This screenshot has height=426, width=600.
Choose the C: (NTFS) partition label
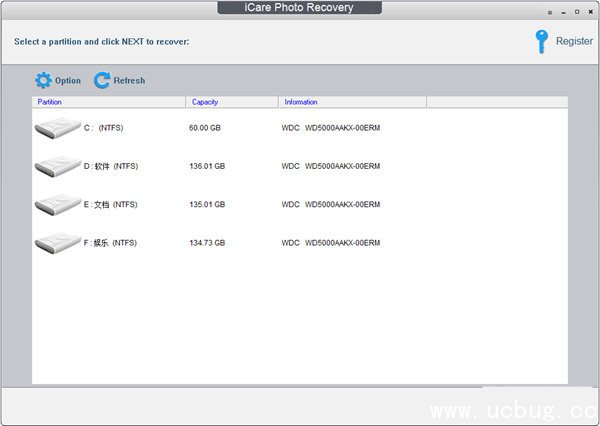103,128
